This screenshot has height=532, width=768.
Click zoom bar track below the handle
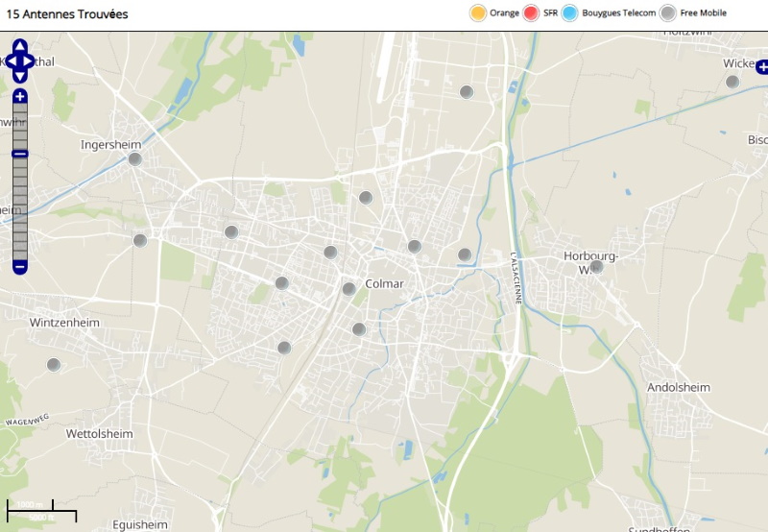tap(19, 206)
